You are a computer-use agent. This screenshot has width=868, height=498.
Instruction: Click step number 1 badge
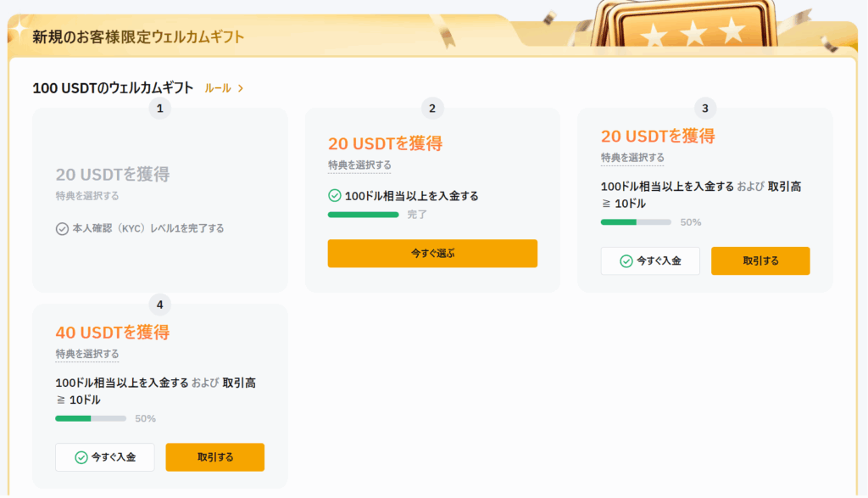(x=159, y=108)
